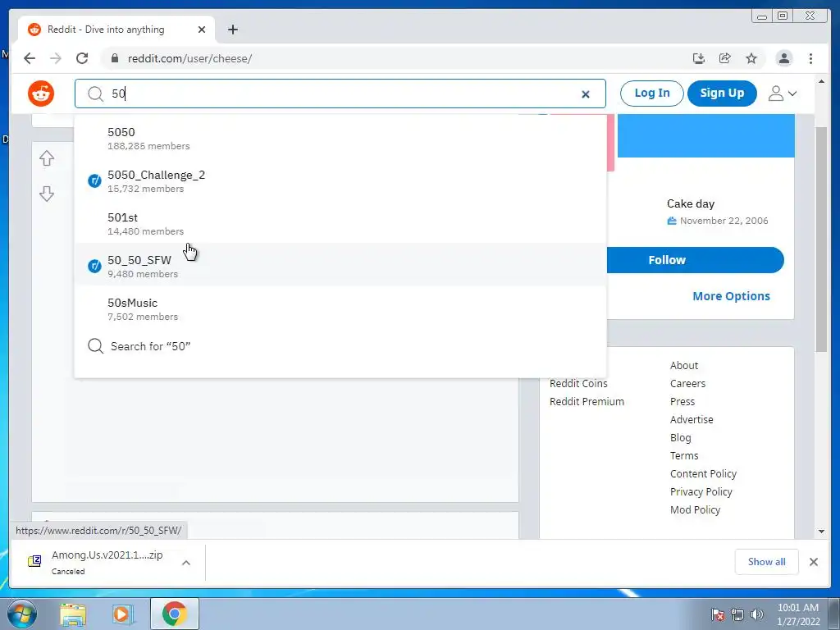Image resolution: width=840 pixels, height=630 pixels.
Task: Open the Mod Policy link
Action: tap(696, 509)
